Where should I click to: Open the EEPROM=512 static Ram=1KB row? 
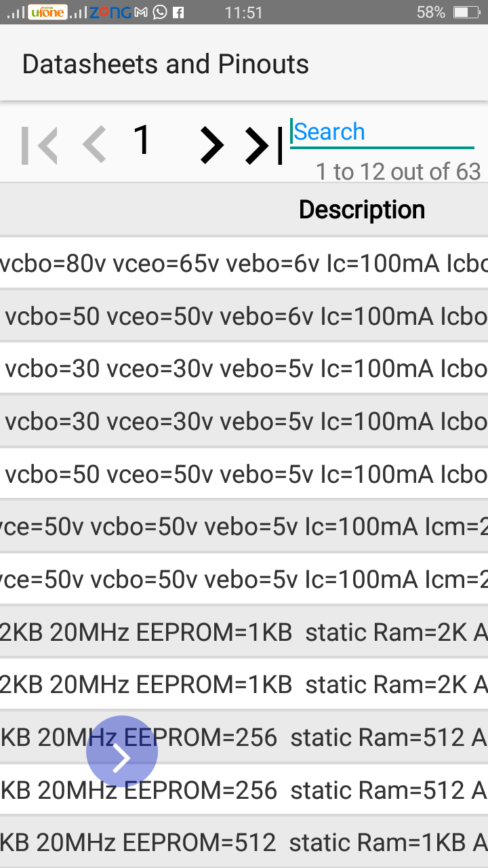[244, 842]
